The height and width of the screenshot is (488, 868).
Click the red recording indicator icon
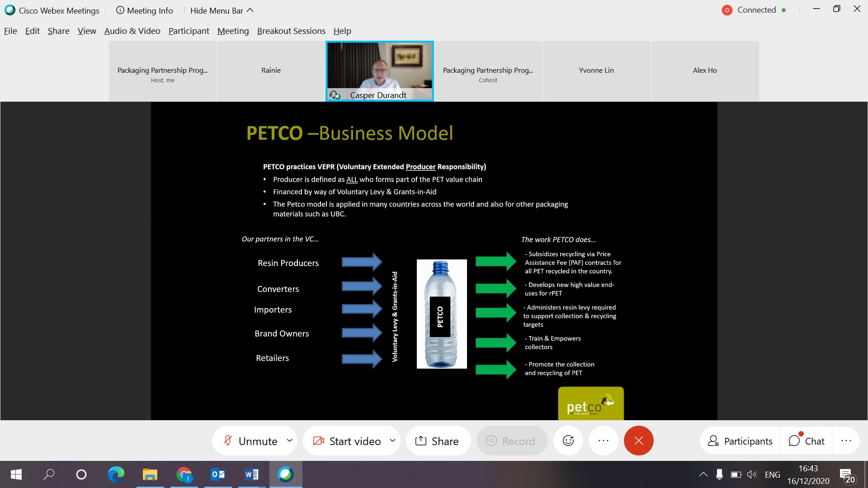pyautogui.click(x=727, y=10)
